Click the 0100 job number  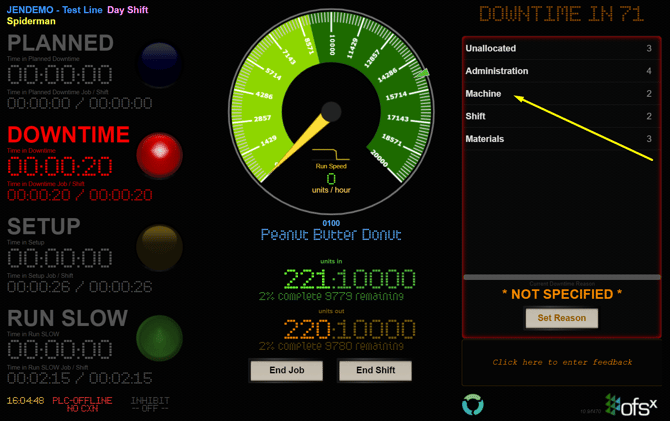coord(331,223)
